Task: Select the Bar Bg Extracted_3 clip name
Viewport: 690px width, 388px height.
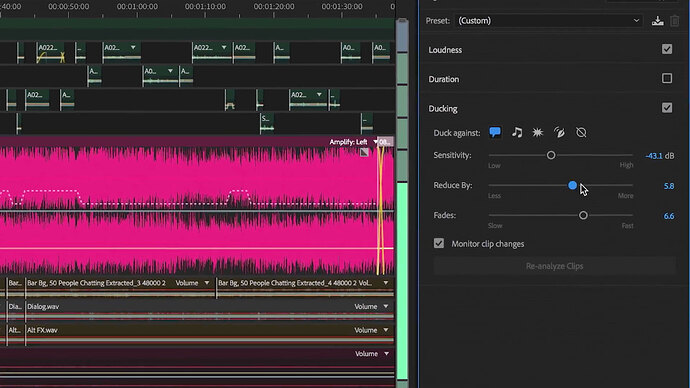Action: click(x=96, y=283)
